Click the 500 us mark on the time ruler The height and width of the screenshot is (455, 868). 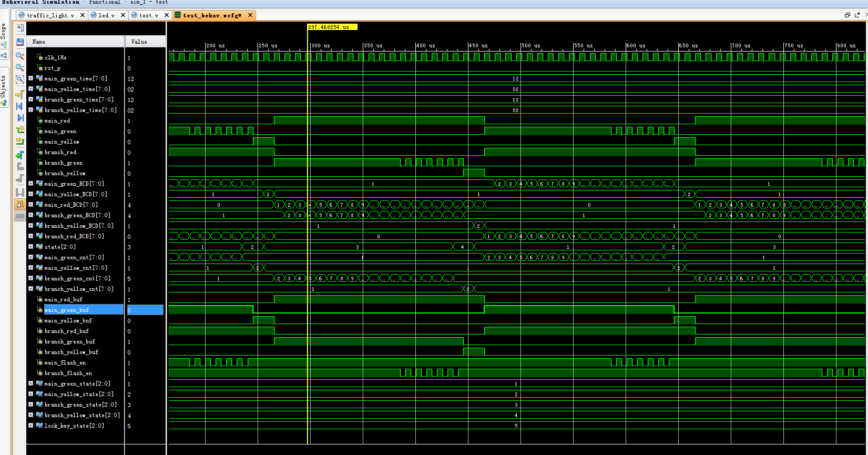(531, 46)
